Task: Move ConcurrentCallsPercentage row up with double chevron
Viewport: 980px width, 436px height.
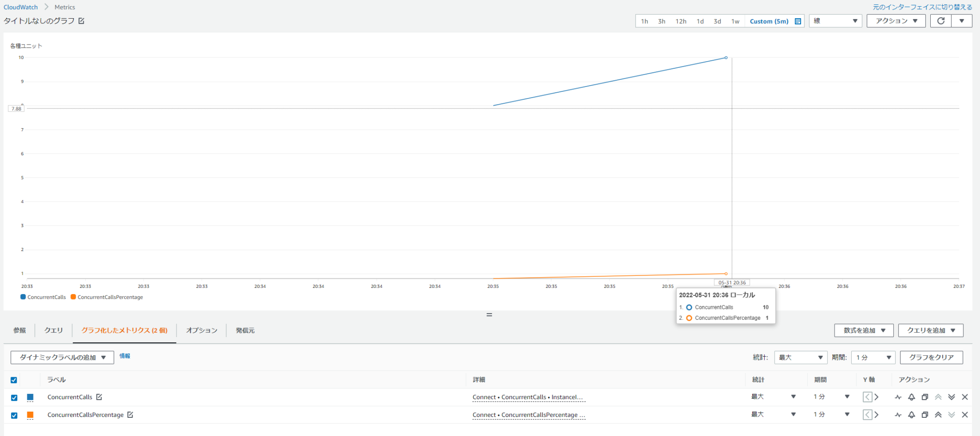Action: 938,415
